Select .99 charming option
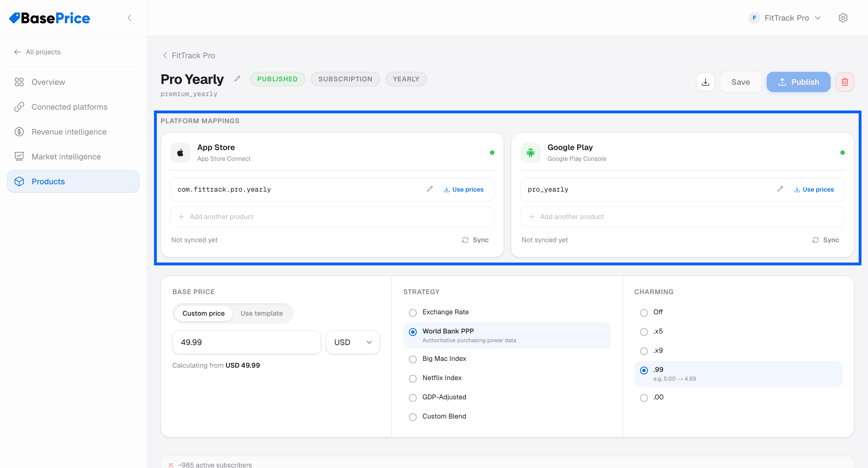868x468 pixels. pyautogui.click(x=738, y=374)
